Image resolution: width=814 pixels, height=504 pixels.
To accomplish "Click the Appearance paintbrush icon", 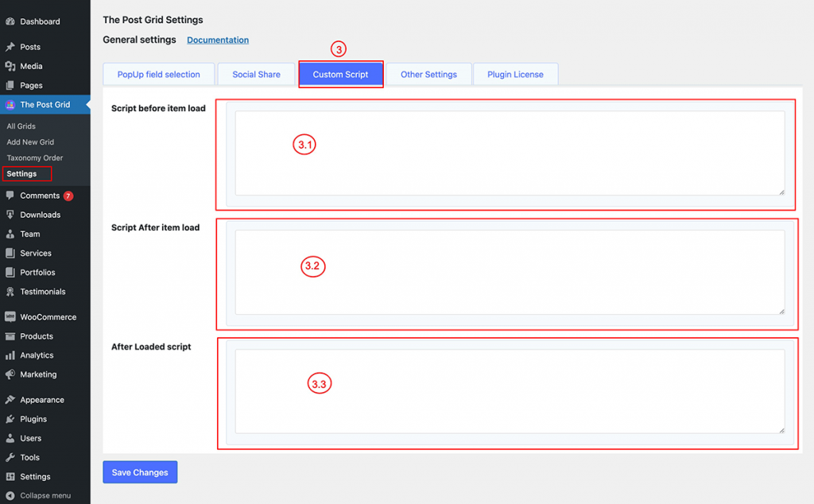I will point(10,400).
